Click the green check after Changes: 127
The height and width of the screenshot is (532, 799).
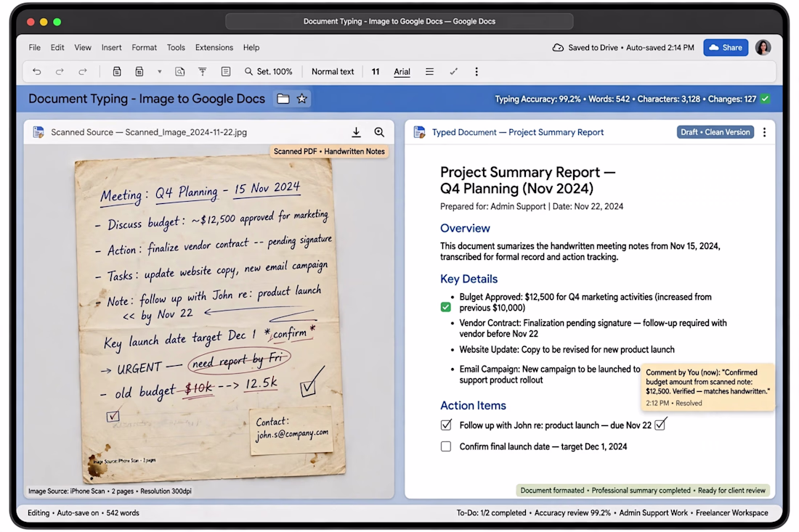tap(766, 99)
